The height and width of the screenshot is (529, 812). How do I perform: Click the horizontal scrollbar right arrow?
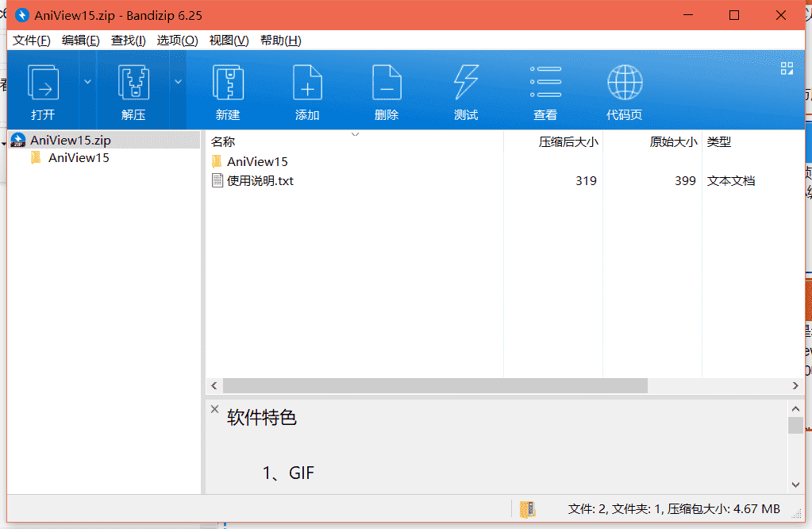pyautogui.click(x=795, y=385)
